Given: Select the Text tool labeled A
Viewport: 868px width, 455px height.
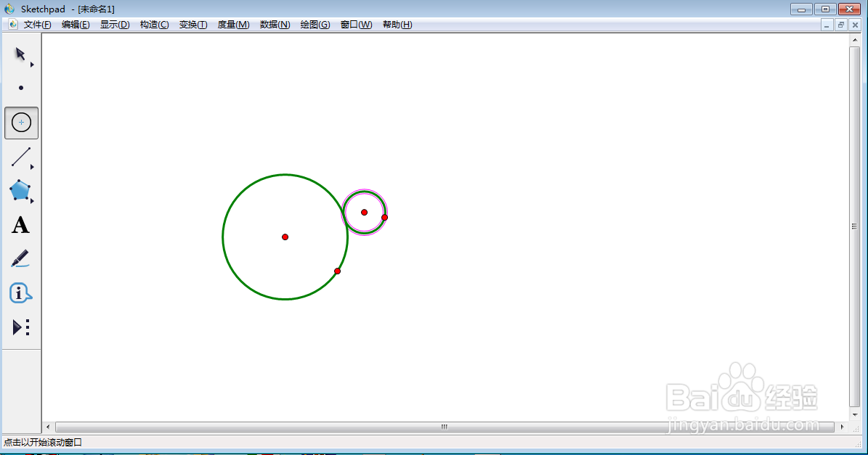Looking at the screenshot, I should click(20, 225).
